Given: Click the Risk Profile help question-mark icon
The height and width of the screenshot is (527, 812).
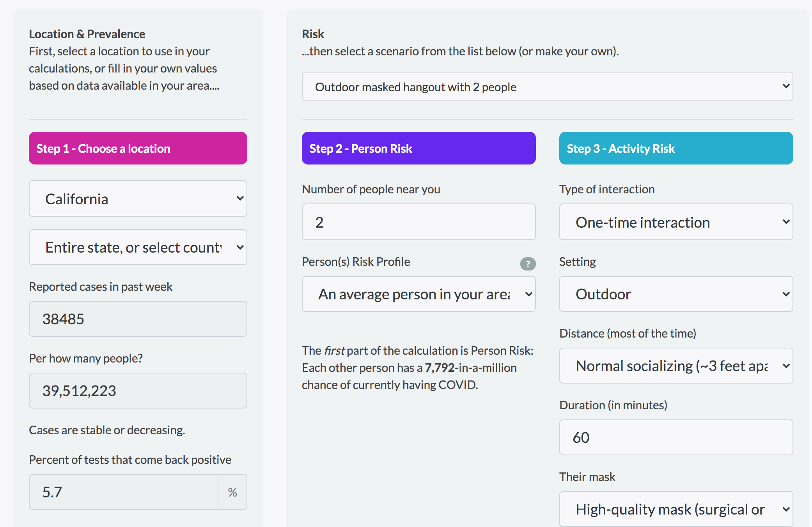Looking at the screenshot, I should point(528,264).
